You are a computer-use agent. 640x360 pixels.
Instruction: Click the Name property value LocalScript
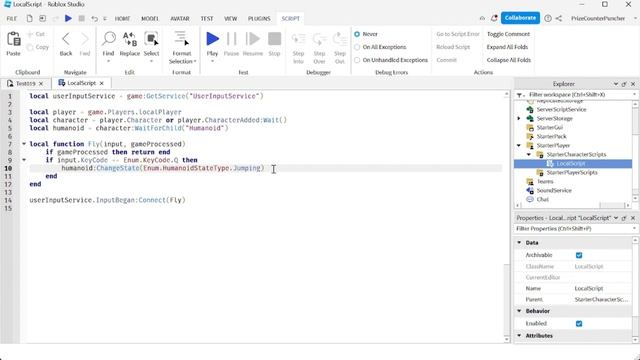tap(589, 289)
